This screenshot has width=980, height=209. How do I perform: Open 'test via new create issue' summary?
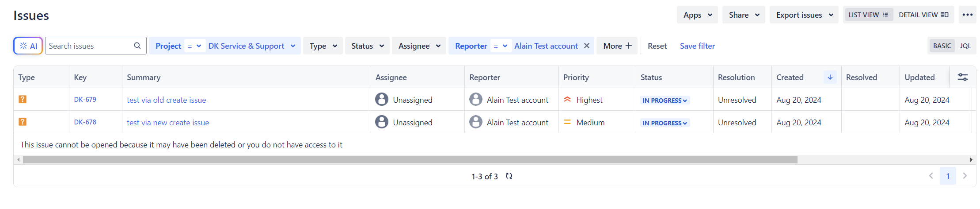[168, 122]
